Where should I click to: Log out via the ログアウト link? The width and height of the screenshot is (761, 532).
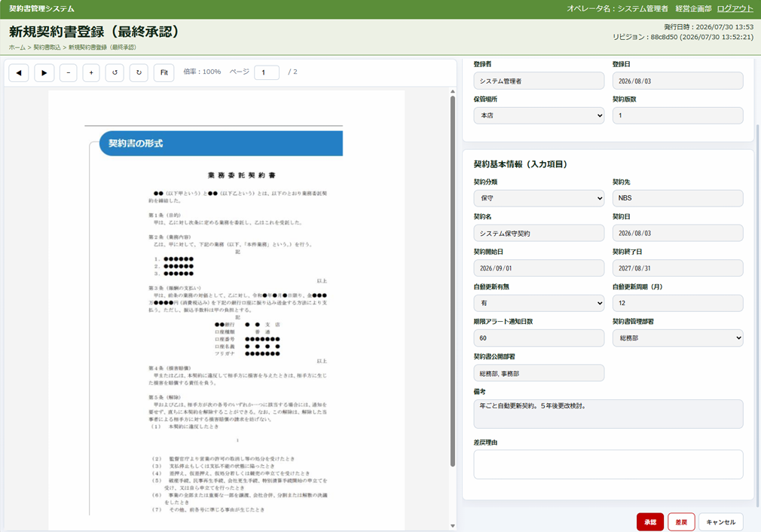coord(735,9)
